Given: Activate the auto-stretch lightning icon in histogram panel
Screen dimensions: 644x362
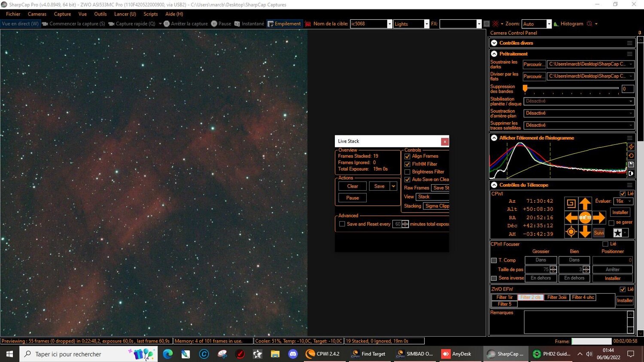Looking at the screenshot, I should (x=631, y=147).
